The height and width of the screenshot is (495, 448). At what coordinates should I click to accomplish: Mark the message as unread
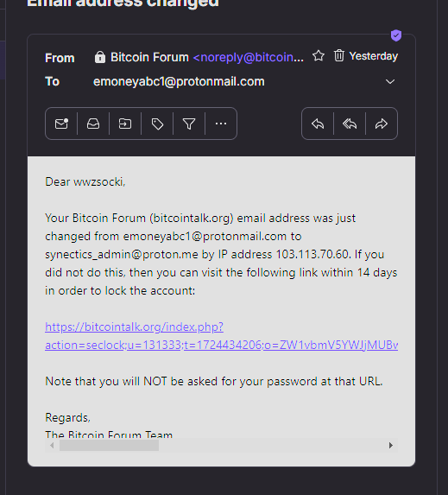[x=61, y=124]
